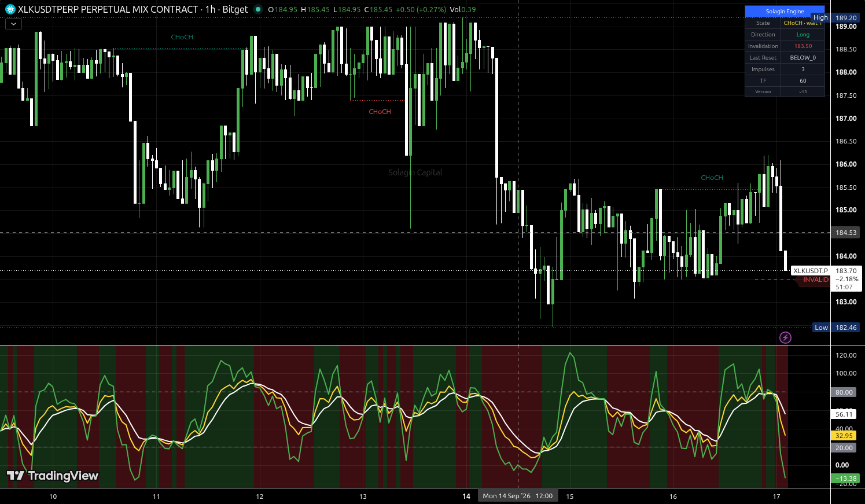Click the green CHoCH label near date 11
865x504 pixels.
182,37
